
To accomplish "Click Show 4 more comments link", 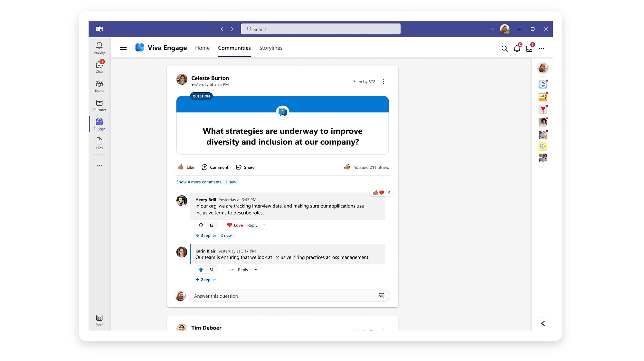I will [x=199, y=182].
